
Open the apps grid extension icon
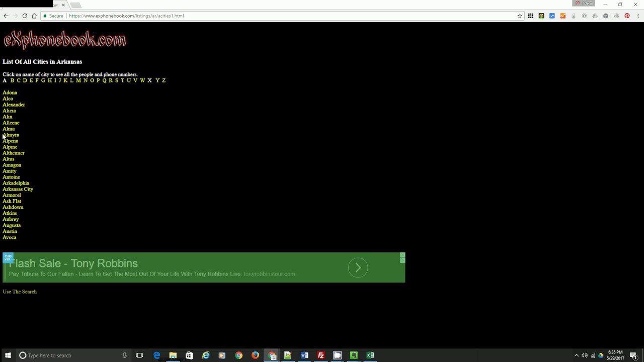(530, 16)
